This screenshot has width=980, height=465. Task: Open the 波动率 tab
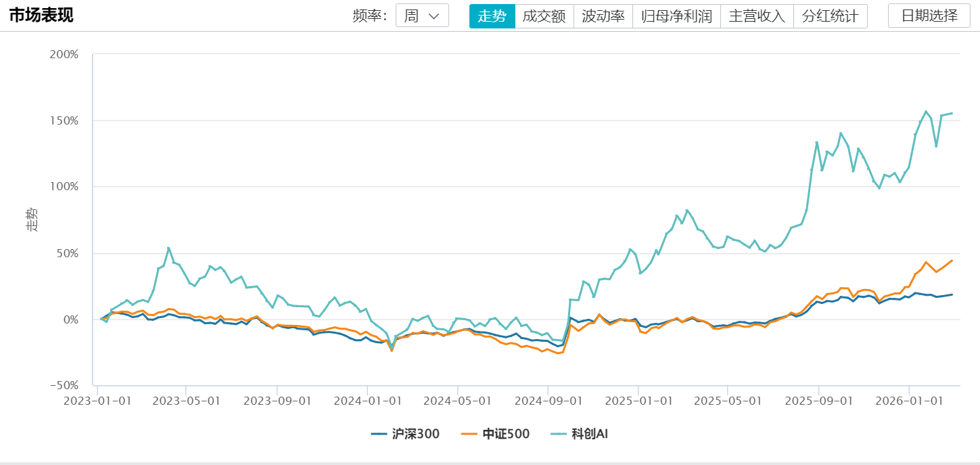click(x=603, y=16)
